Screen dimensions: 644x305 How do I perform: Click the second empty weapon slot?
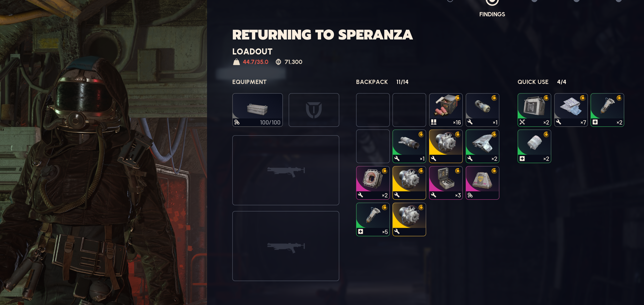(286, 246)
